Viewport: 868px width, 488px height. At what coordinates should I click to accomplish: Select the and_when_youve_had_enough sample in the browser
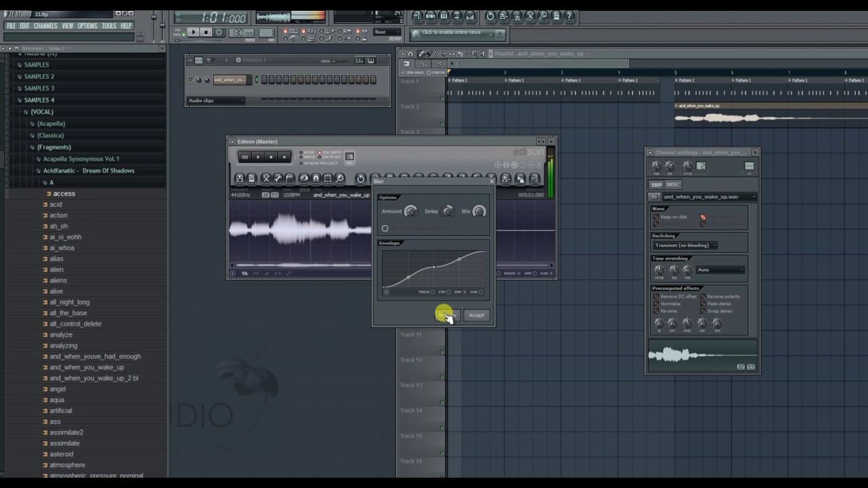click(95, 357)
